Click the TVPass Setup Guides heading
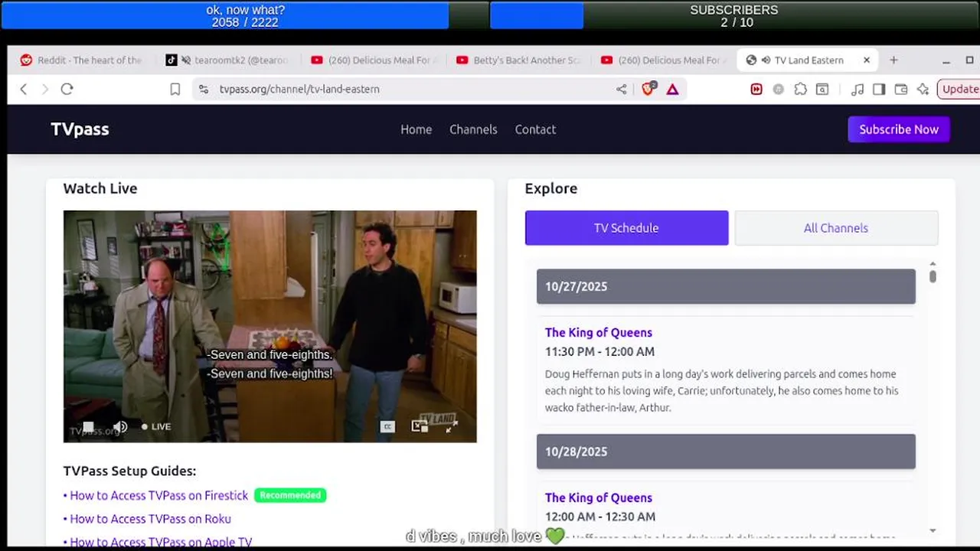The height and width of the screenshot is (551, 980). 129,471
